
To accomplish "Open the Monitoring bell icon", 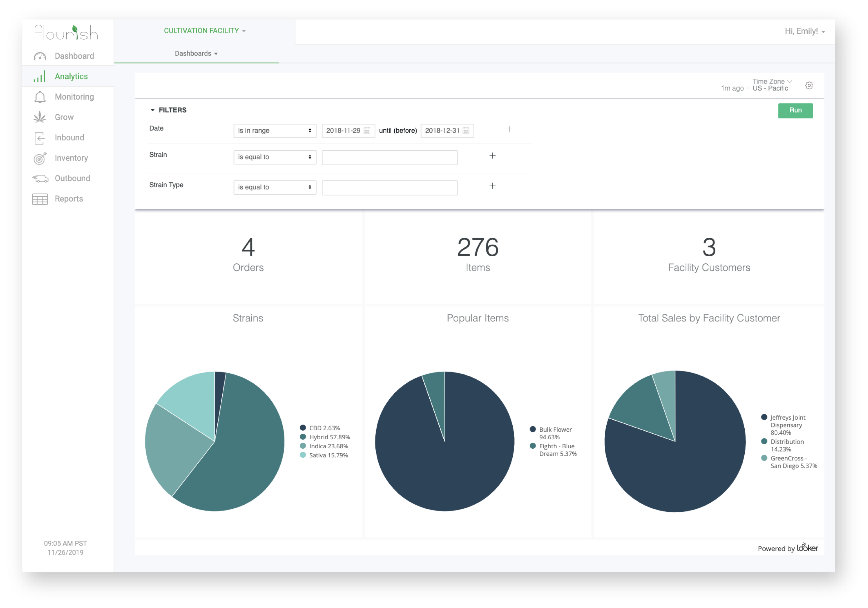I will pos(40,97).
